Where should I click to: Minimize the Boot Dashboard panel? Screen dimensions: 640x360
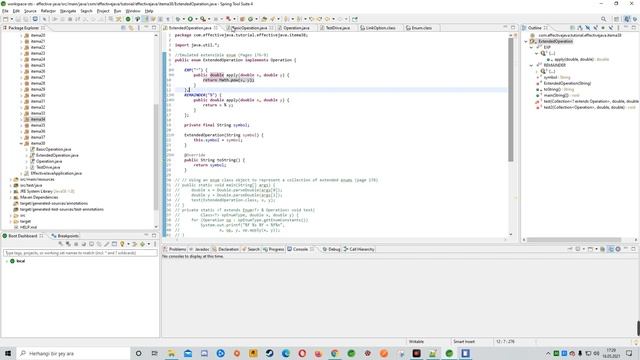[146, 236]
